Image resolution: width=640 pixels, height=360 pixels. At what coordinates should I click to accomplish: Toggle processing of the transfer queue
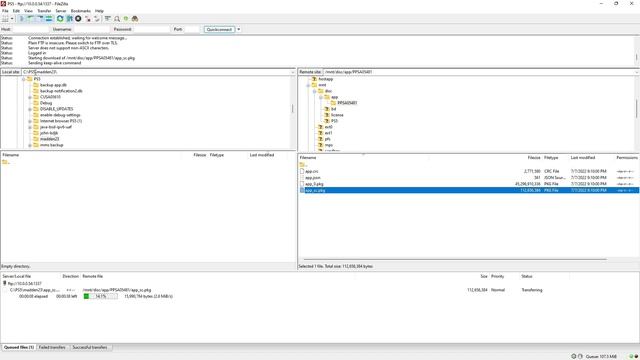coord(69,19)
